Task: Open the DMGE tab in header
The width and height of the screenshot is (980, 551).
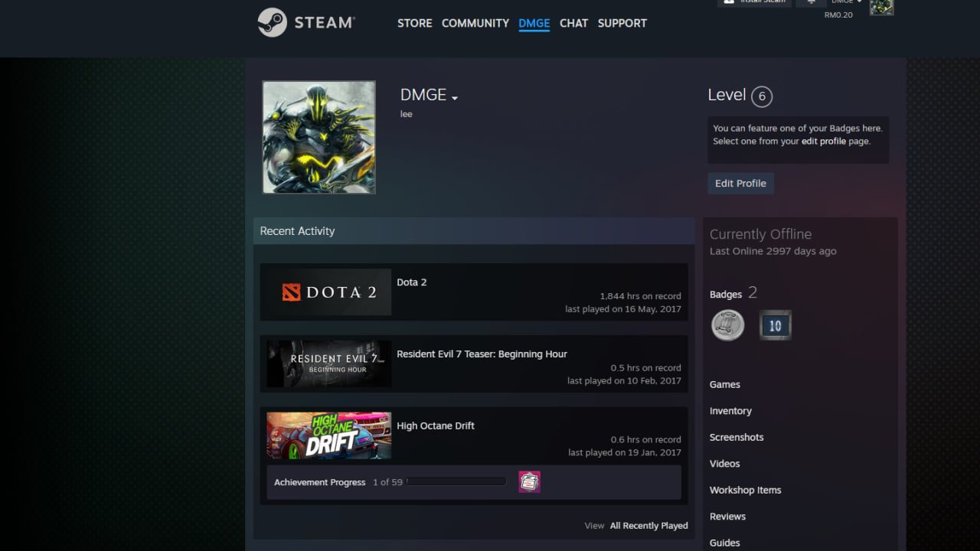Action: click(x=534, y=23)
